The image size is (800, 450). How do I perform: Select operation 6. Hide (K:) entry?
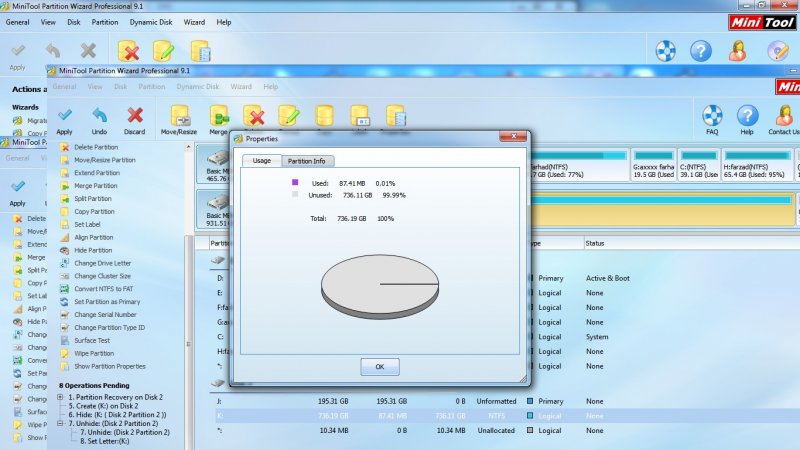117,415
